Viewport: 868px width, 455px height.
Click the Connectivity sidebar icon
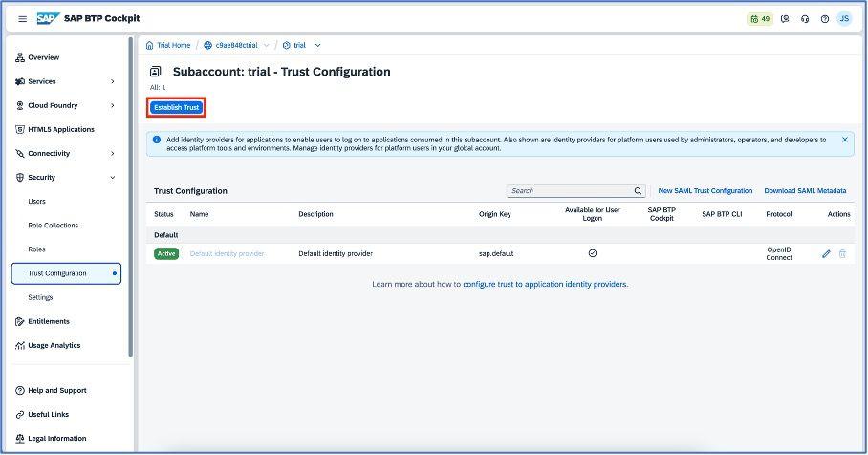[20, 153]
